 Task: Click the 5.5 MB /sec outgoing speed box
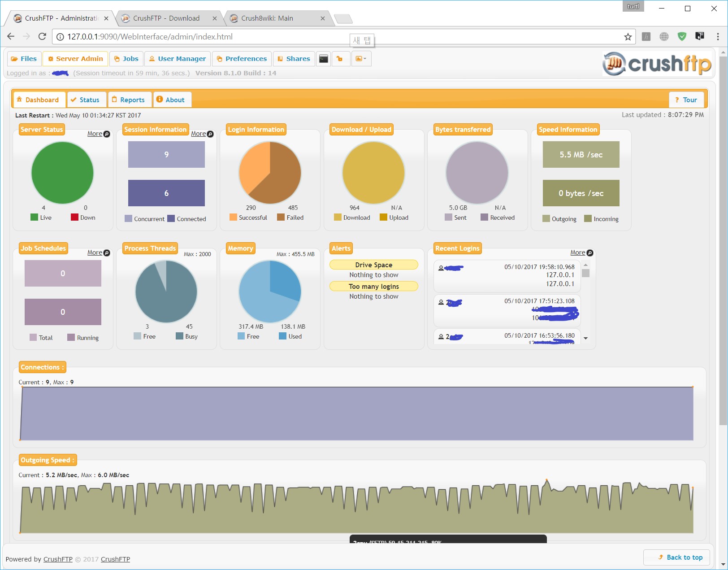tap(581, 155)
